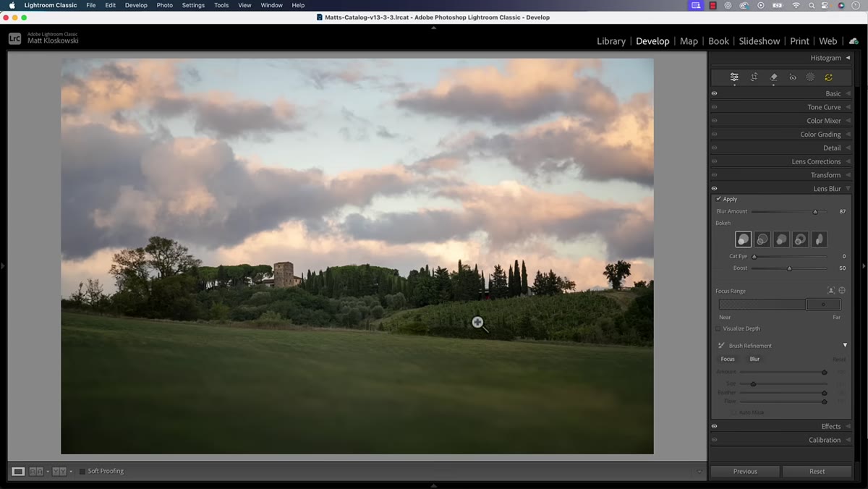
Task: Expand the Tone Curve panel triangle
Action: point(848,107)
